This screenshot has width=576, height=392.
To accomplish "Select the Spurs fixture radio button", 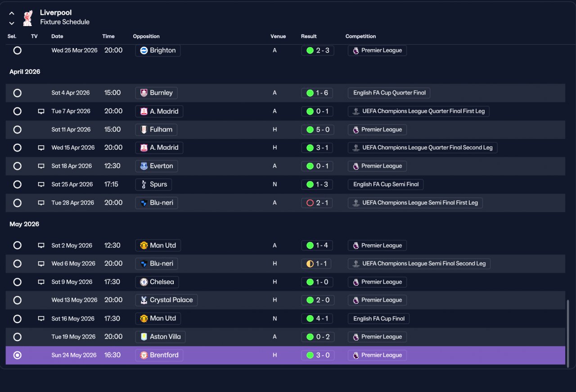I will [x=17, y=184].
